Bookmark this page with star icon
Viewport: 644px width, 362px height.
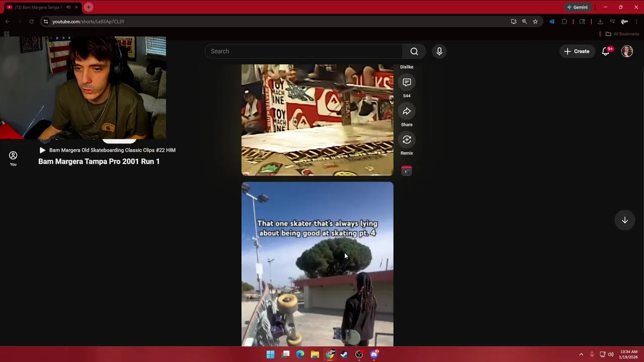pyautogui.click(x=535, y=22)
